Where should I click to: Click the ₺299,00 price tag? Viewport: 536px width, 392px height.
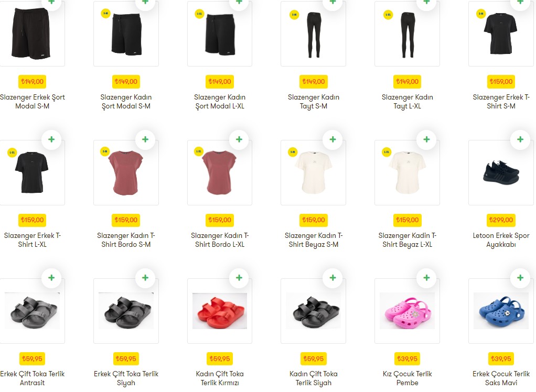(501, 220)
